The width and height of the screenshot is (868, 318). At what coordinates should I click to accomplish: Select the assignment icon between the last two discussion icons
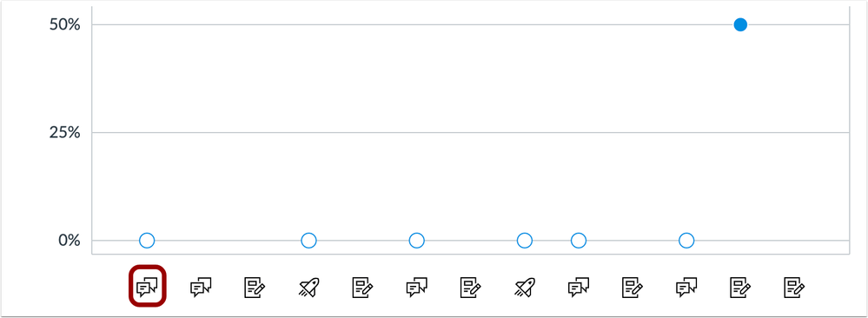click(633, 288)
